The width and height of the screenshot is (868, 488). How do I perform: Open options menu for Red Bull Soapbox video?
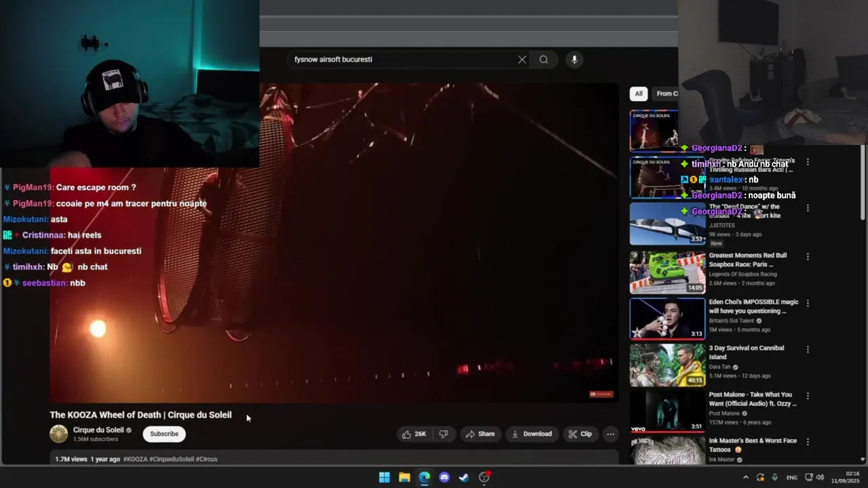pyautogui.click(x=808, y=257)
